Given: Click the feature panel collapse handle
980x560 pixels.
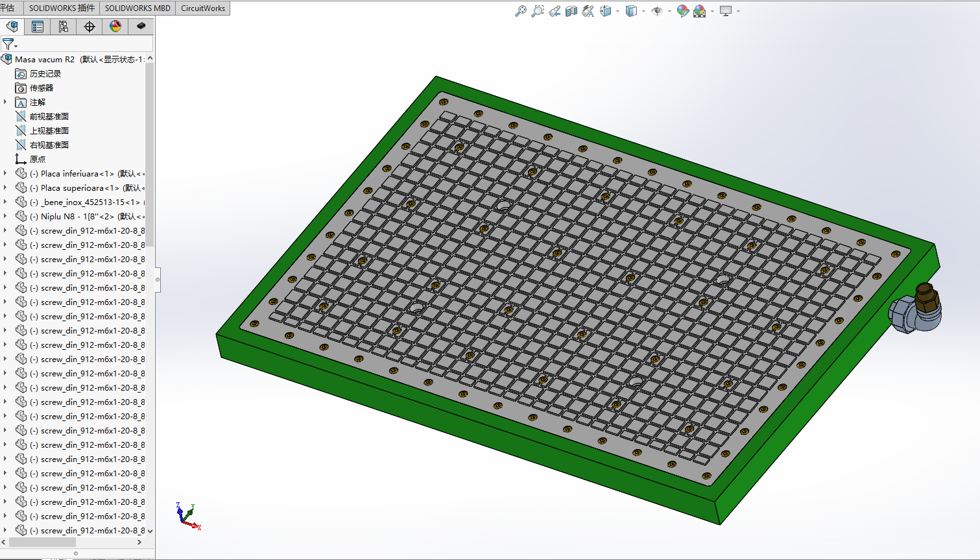Looking at the screenshot, I should pyautogui.click(x=158, y=280).
